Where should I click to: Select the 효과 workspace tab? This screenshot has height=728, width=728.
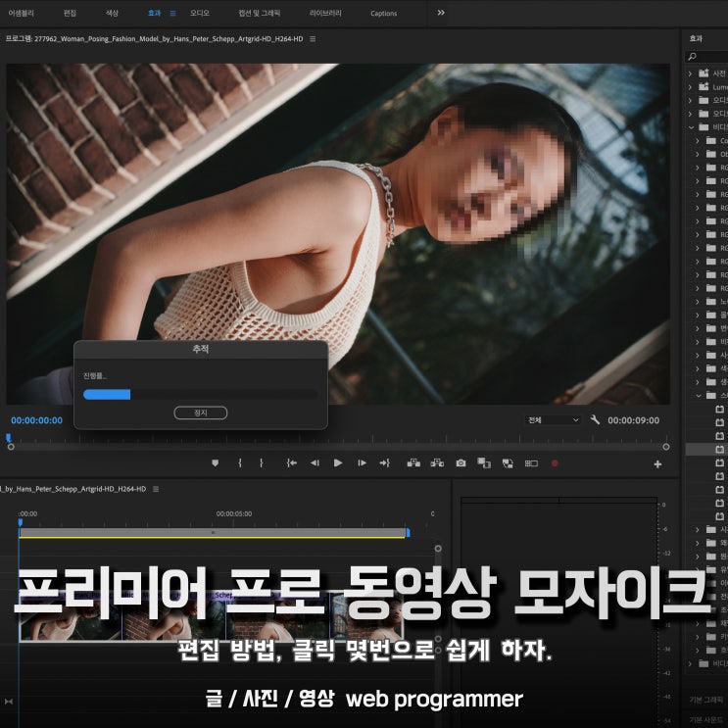(x=154, y=13)
